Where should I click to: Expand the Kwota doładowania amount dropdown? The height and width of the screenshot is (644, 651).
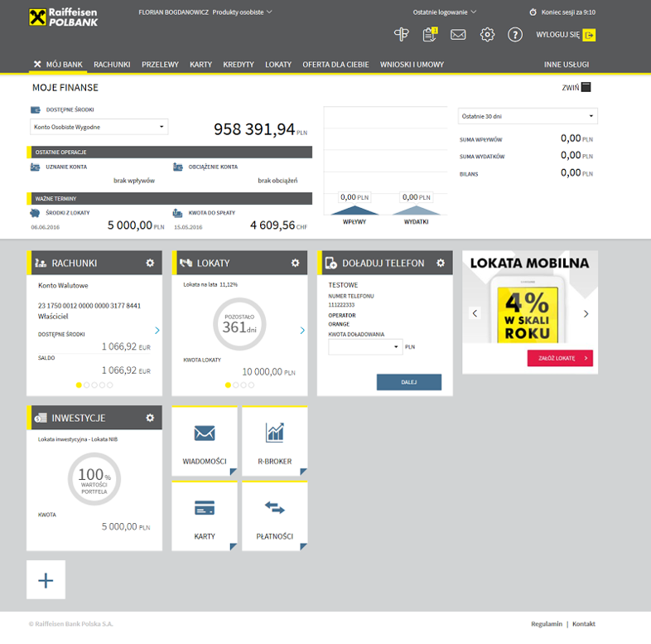tap(365, 346)
